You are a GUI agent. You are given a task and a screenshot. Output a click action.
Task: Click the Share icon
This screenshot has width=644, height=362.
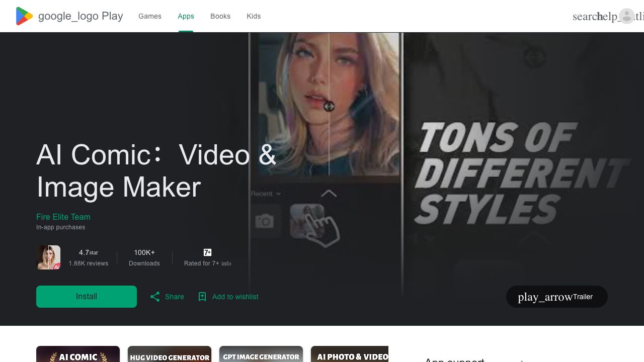click(x=155, y=297)
